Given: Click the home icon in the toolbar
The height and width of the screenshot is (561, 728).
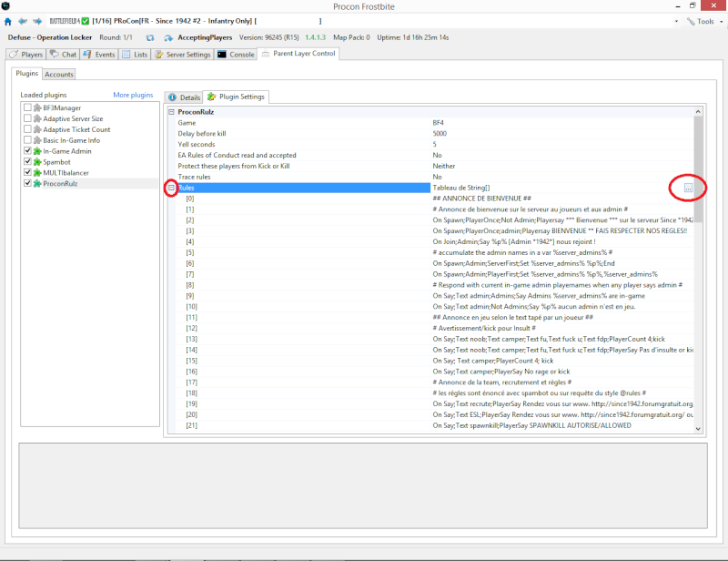Looking at the screenshot, I should point(8,21).
